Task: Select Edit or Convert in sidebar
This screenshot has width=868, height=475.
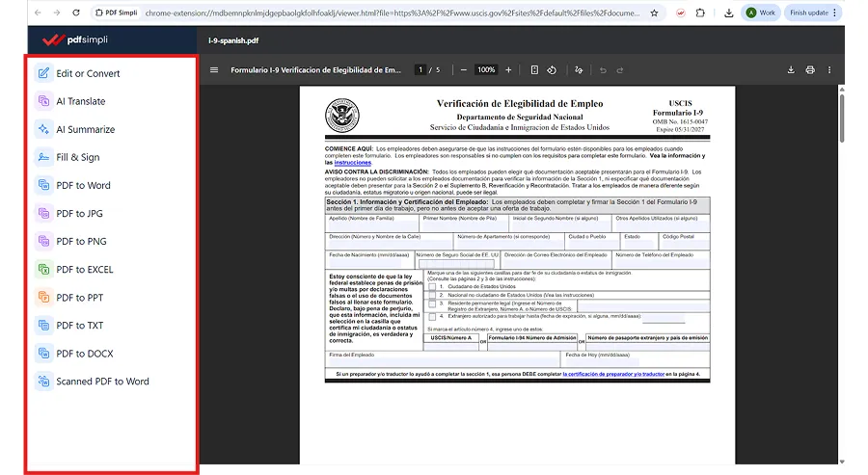Action: tap(88, 73)
